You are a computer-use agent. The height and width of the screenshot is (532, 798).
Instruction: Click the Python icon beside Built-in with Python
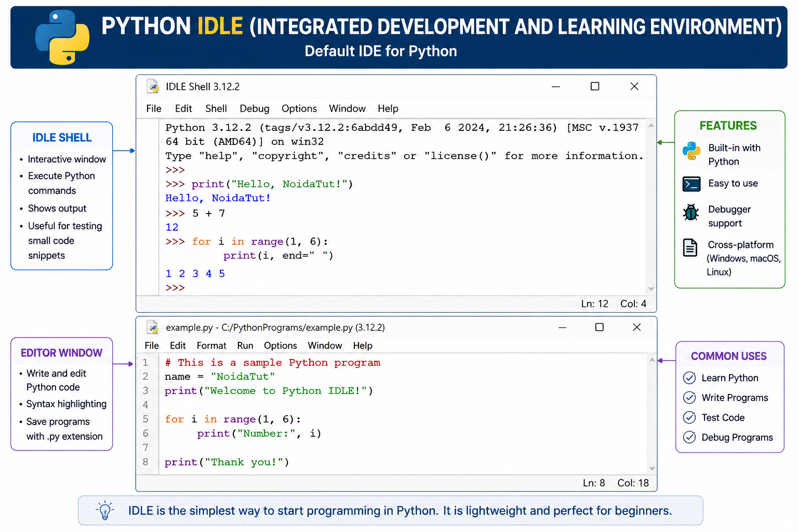(691, 151)
